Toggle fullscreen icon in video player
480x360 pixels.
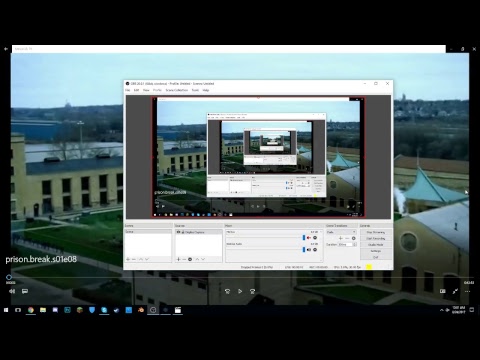pos(455,291)
